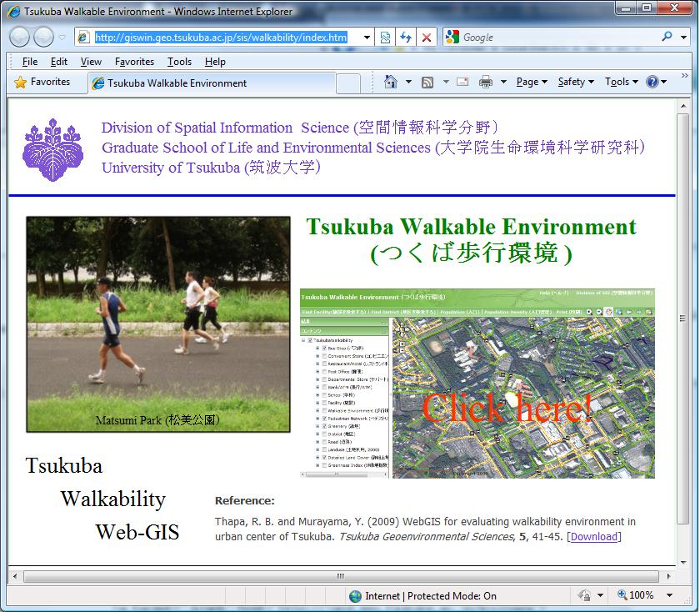Screen dimensions: 700x612
Task: Click the search magnifier icon
Action: pos(667,37)
